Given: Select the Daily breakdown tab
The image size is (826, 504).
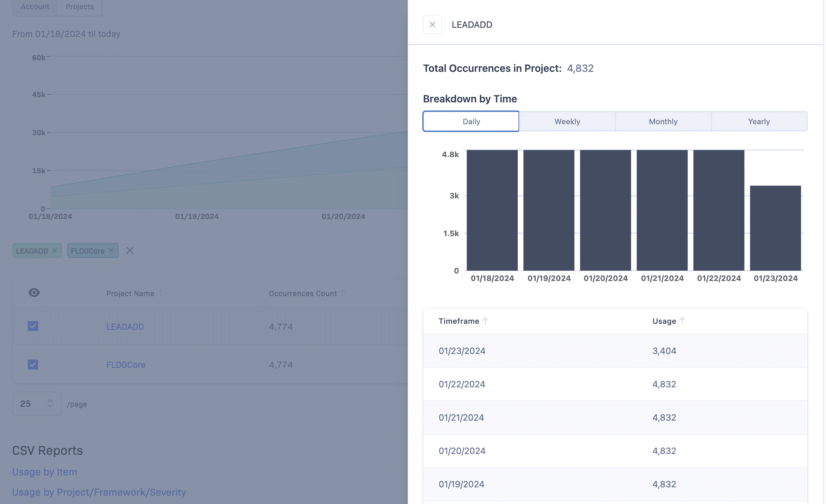Looking at the screenshot, I should (x=471, y=121).
